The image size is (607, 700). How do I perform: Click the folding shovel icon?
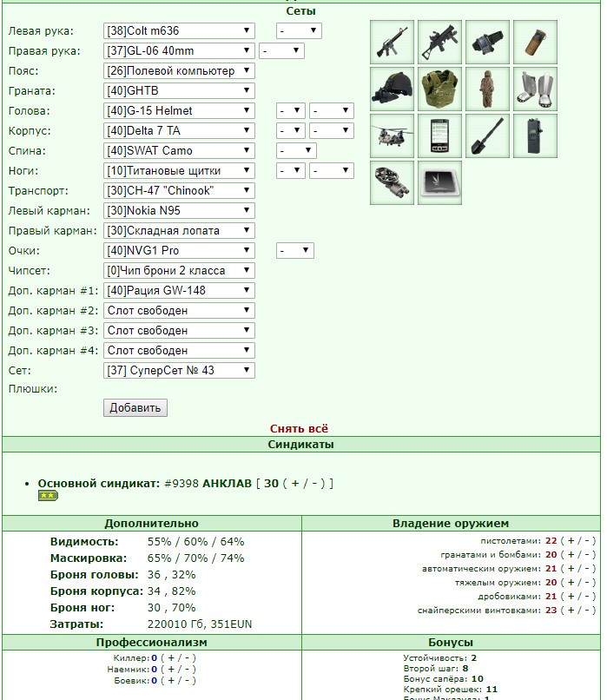487,135
